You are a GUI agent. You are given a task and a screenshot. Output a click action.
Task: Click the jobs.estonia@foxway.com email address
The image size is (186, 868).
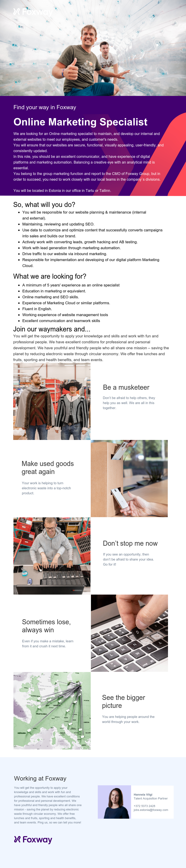[151, 810]
